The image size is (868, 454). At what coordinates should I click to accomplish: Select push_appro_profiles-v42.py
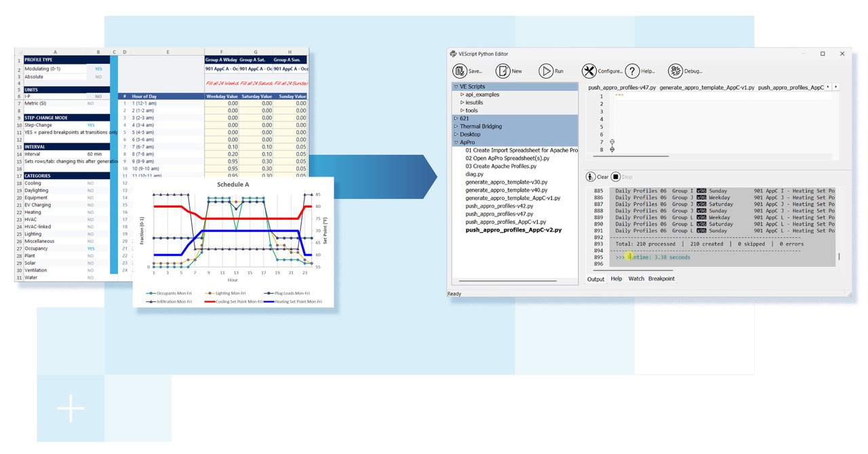tap(499, 206)
